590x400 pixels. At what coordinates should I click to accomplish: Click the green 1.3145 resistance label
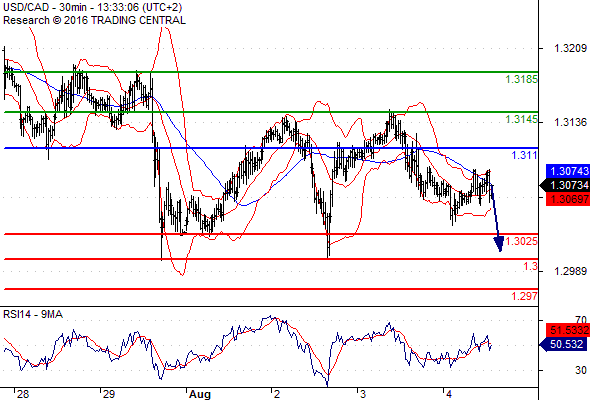(x=522, y=120)
